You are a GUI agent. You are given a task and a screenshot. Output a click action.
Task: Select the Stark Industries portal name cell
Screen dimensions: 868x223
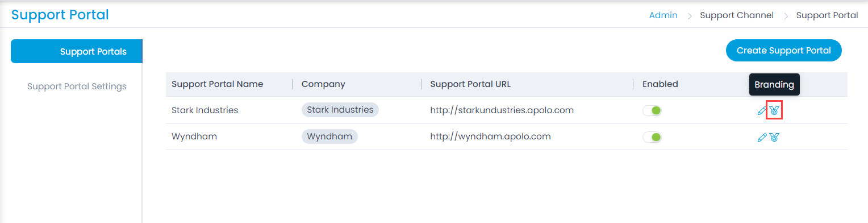point(205,110)
